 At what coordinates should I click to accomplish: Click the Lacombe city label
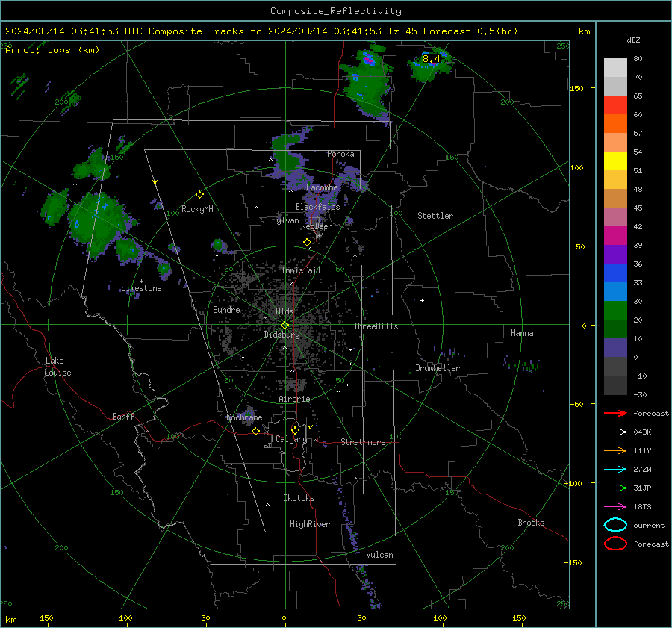[x=323, y=187]
